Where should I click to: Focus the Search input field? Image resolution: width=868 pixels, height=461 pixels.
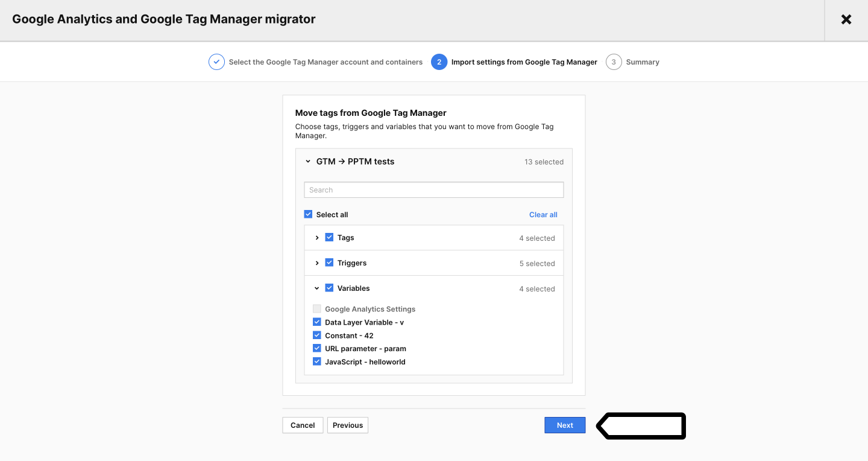434,190
